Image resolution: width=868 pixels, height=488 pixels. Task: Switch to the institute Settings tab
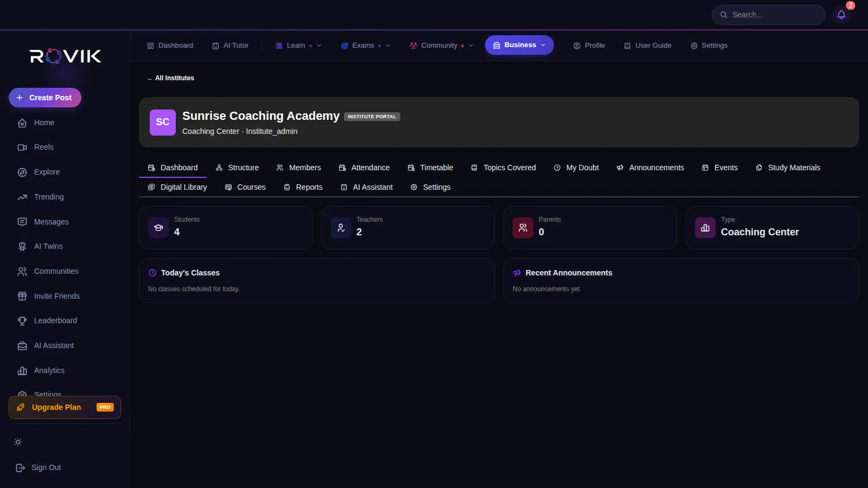pos(431,187)
